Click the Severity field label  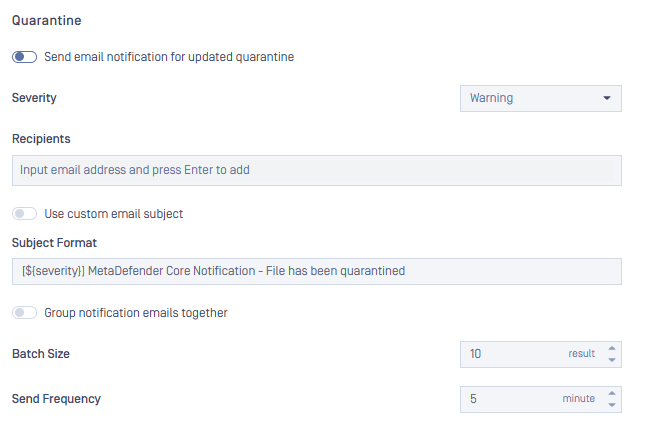click(x=34, y=98)
